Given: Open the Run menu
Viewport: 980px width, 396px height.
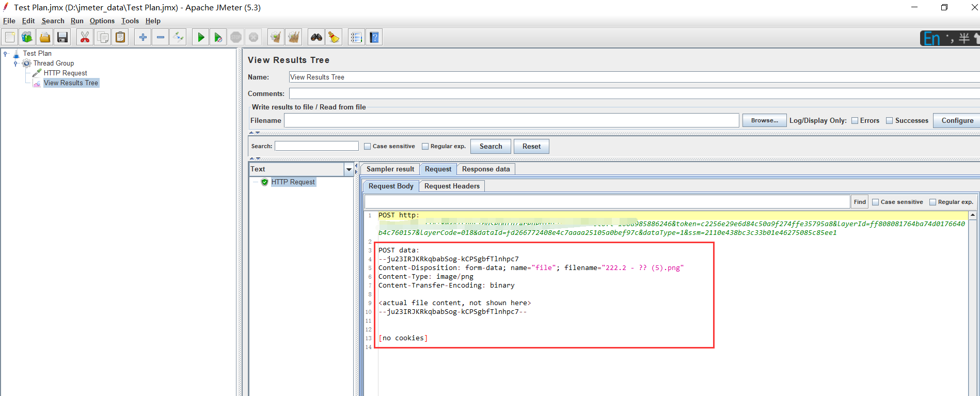Looking at the screenshot, I should tap(77, 21).
